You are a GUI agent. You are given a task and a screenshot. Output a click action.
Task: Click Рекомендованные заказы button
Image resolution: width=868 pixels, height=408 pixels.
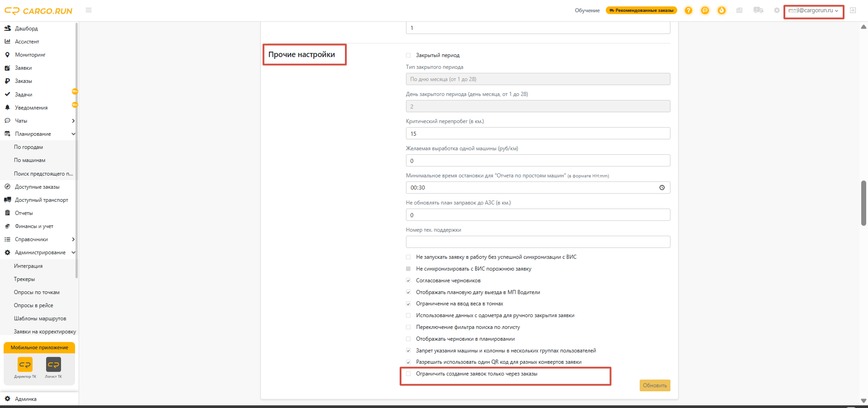pyautogui.click(x=641, y=10)
